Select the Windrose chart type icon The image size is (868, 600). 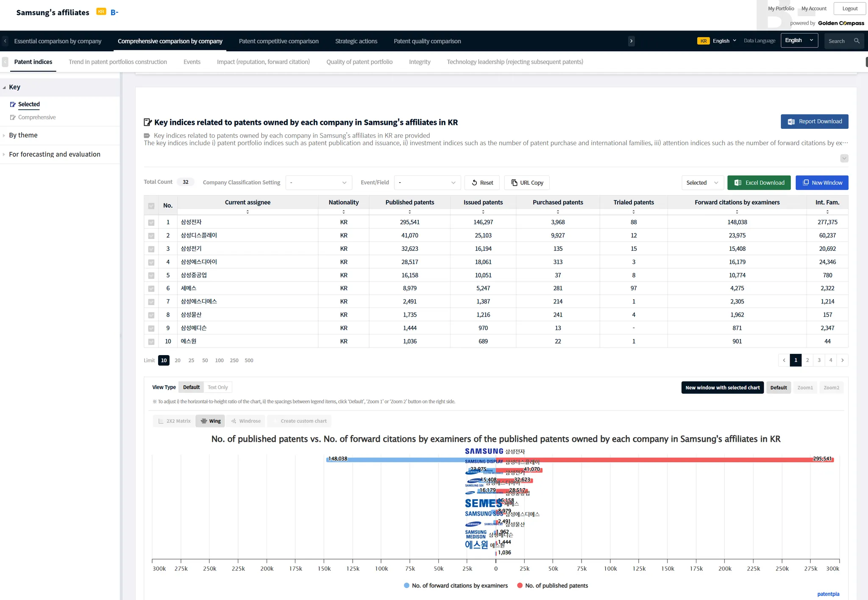pos(234,421)
